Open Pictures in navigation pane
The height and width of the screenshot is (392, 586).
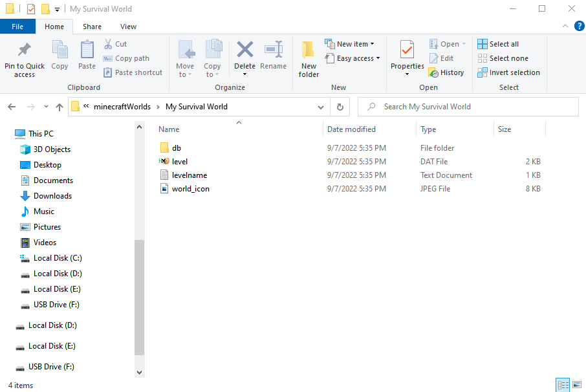pos(40,227)
